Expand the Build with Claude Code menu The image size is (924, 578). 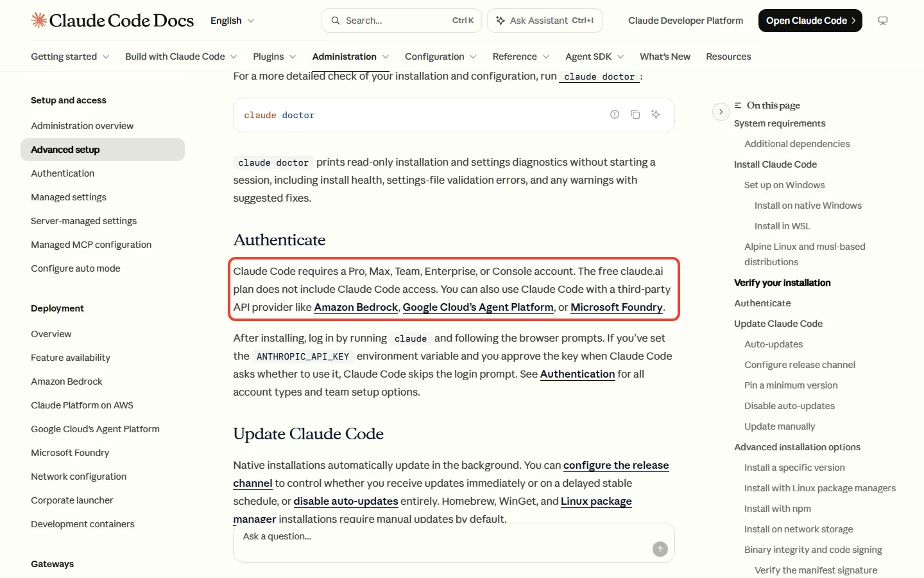(x=181, y=57)
